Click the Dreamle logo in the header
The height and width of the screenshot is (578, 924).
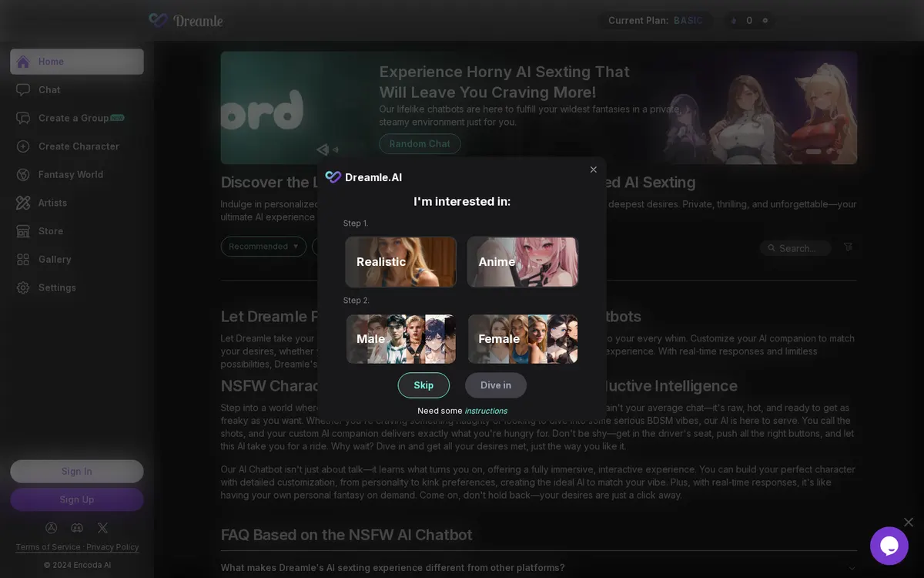tap(186, 20)
